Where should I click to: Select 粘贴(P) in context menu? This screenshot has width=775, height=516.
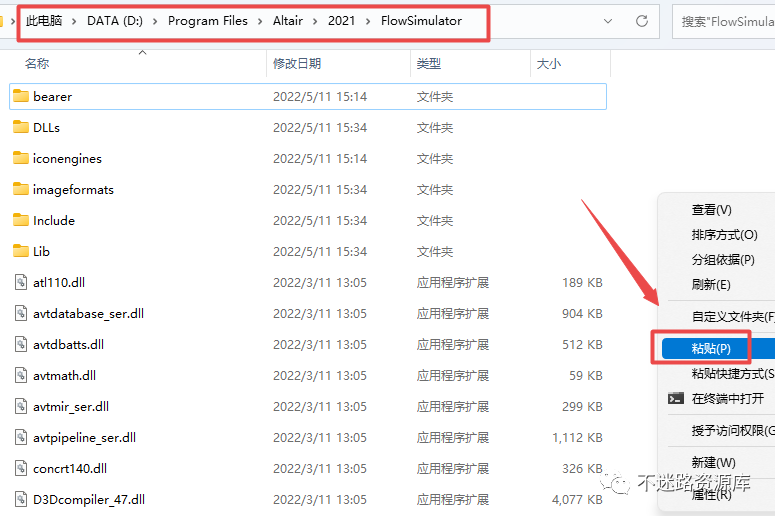[x=718, y=348]
